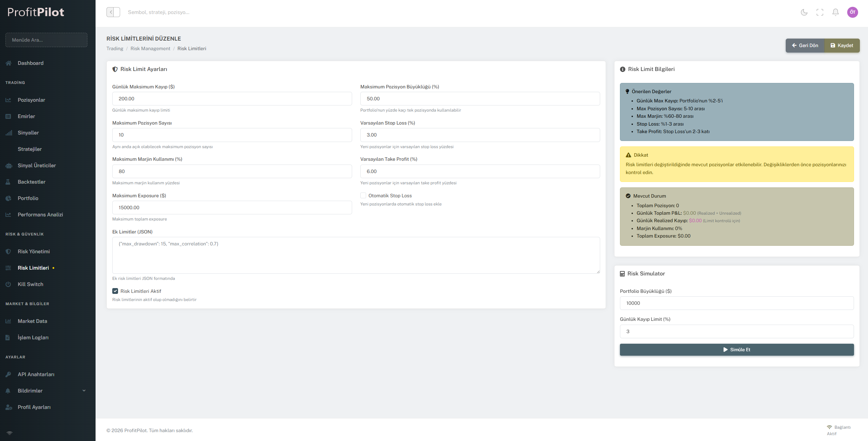Expand the Bildirimler submenu chevron
Screen dimensions: 868x441
click(x=84, y=391)
